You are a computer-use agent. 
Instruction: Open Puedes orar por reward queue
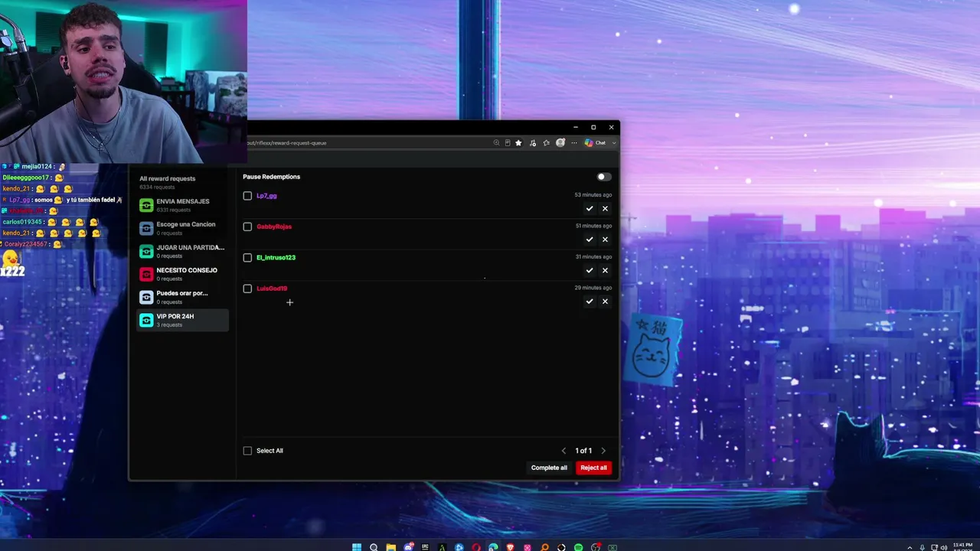coord(182,297)
